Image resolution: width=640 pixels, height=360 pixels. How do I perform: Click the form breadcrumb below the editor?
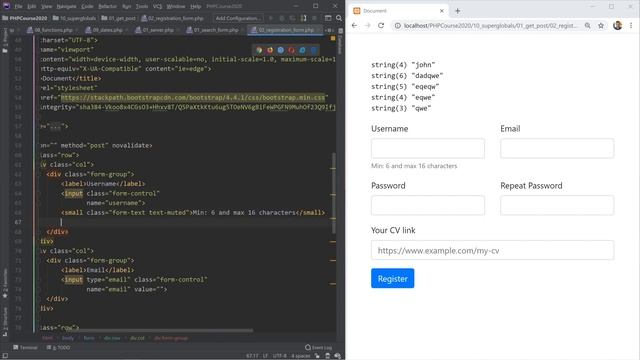point(89,338)
